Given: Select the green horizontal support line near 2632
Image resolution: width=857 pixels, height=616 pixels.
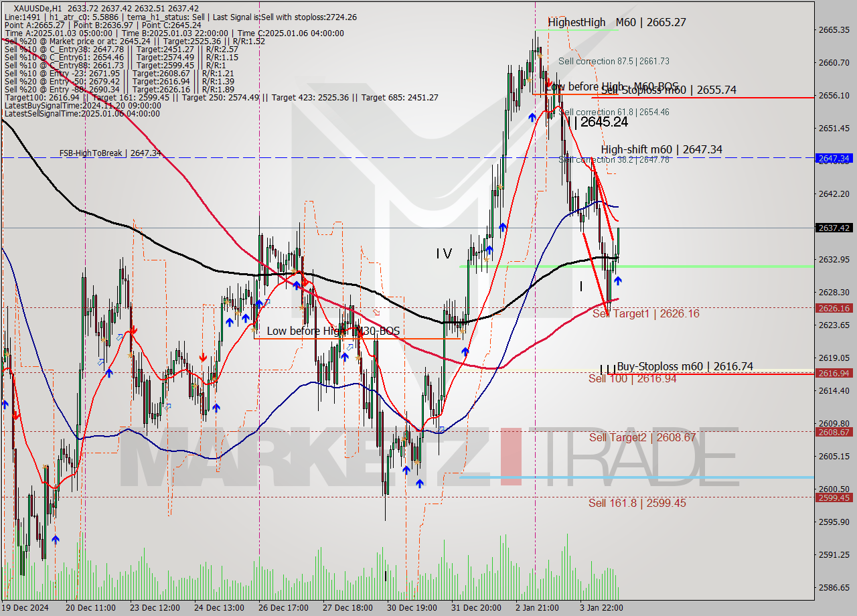Looking at the screenshot, I should tap(636, 266).
